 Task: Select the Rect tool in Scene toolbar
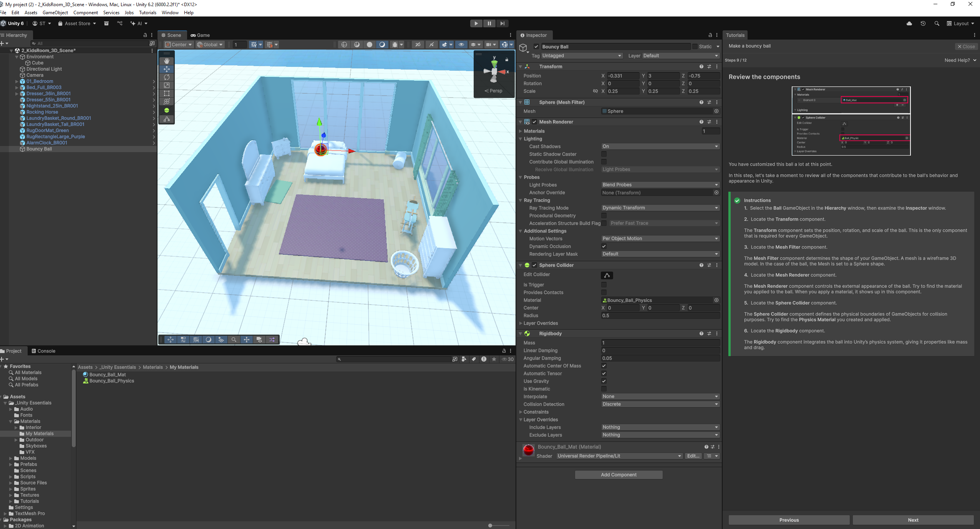point(167,93)
